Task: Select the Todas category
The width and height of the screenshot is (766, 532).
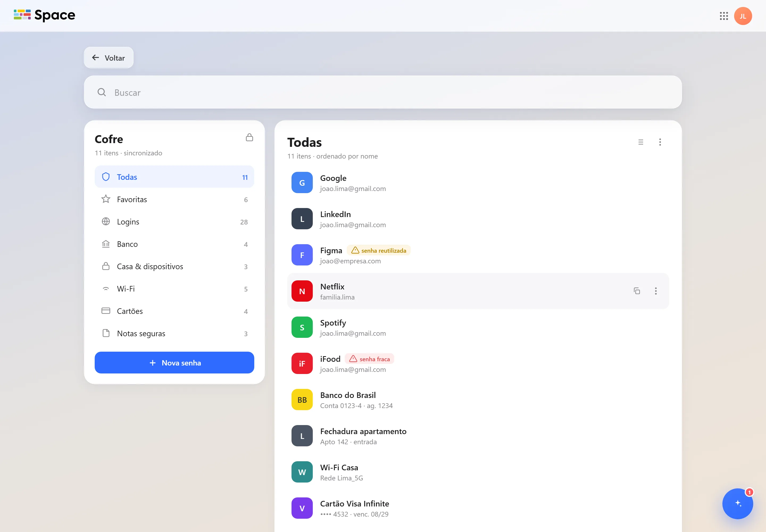Action: (x=174, y=177)
